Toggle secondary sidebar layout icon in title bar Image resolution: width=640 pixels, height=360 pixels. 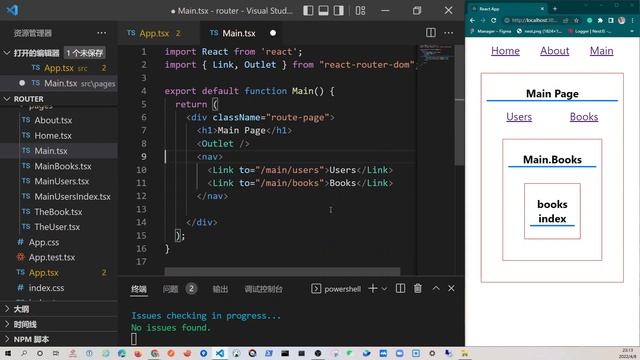[x=338, y=11]
